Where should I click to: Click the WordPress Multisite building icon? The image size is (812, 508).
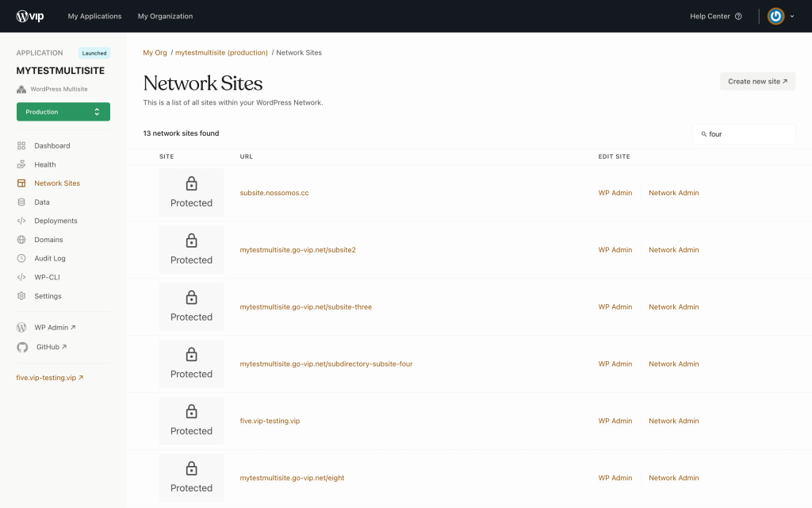21,89
